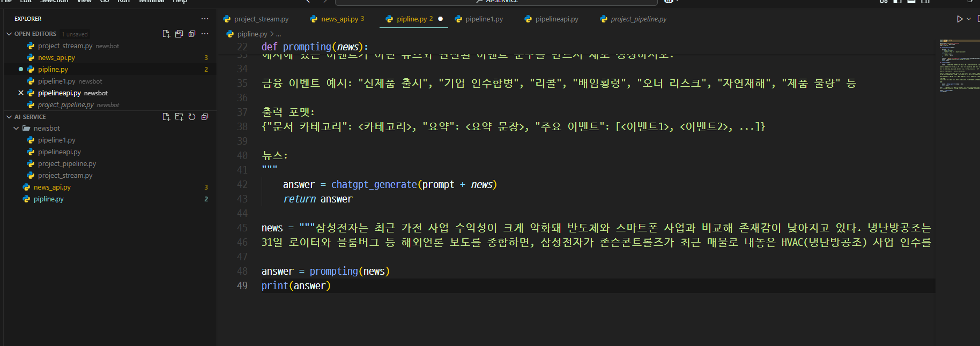Click '뉴스:' text on line 40
The image size is (980, 346).
274,155
